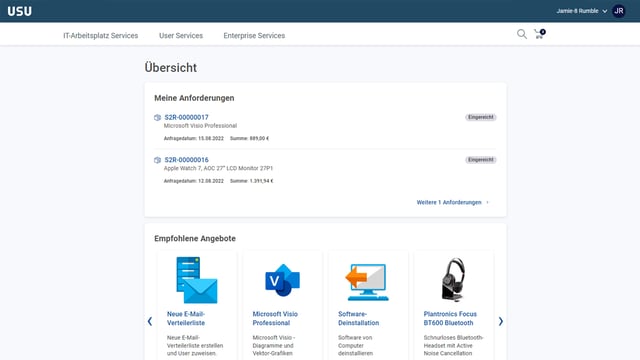Open Plantronics Focus BT600 Bluetooth offer

[x=450, y=318]
